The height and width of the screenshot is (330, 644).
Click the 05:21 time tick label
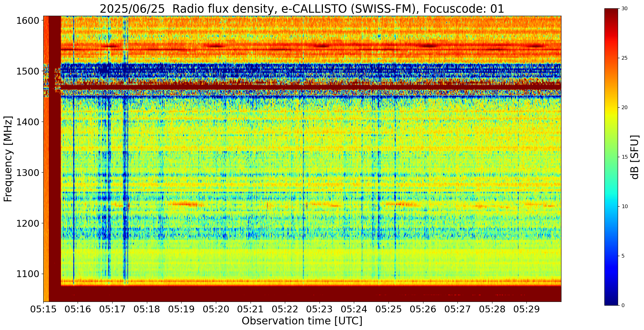point(251,309)
